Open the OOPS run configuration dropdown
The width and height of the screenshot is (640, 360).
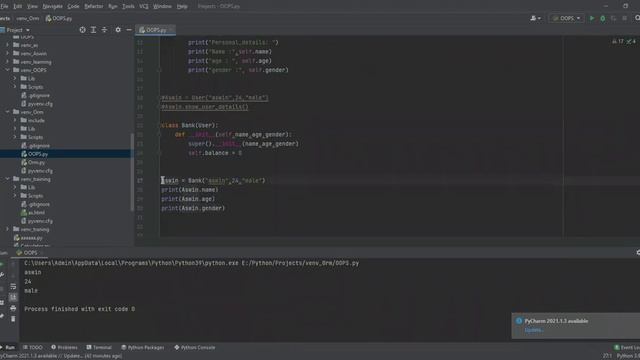click(566, 18)
